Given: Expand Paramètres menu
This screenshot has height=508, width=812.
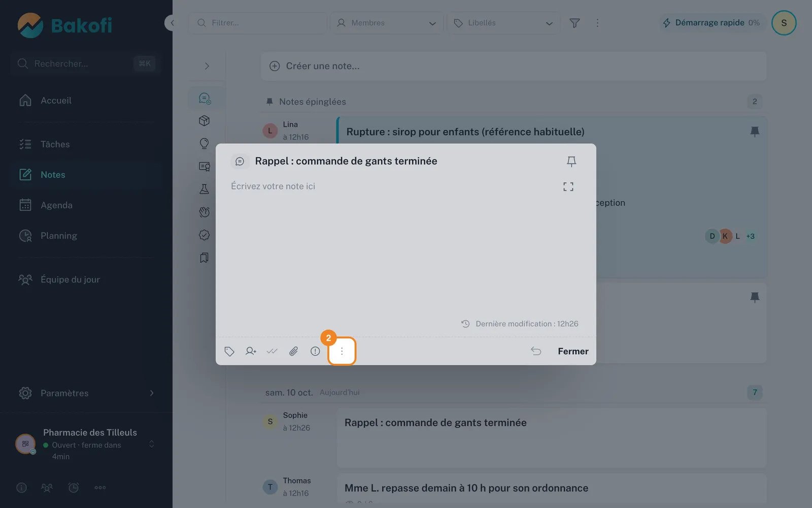Looking at the screenshot, I should [x=86, y=393].
